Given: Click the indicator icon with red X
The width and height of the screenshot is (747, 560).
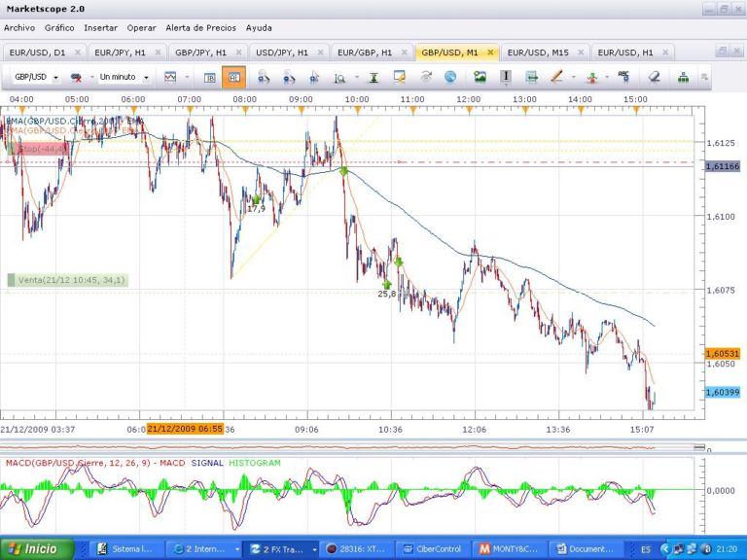Looking at the screenshot, I should click(x=76, y=77).
